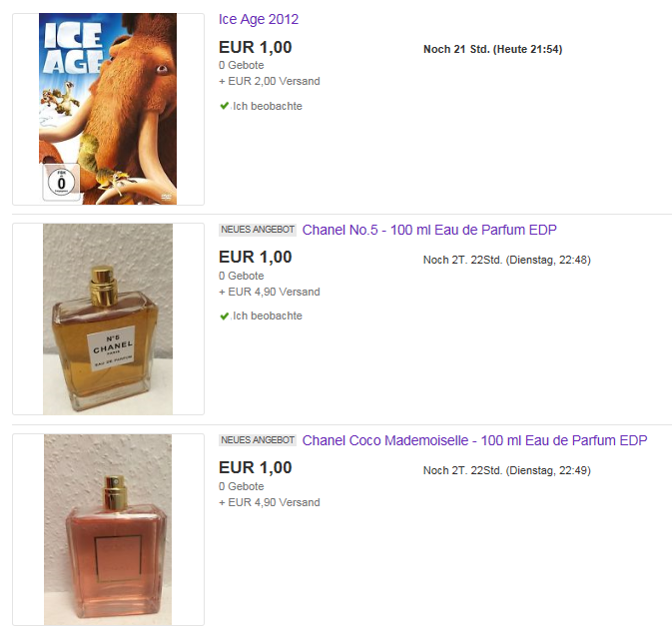Toggle green watch checkmark for Ice Age
672x632 pixels.
224,106
